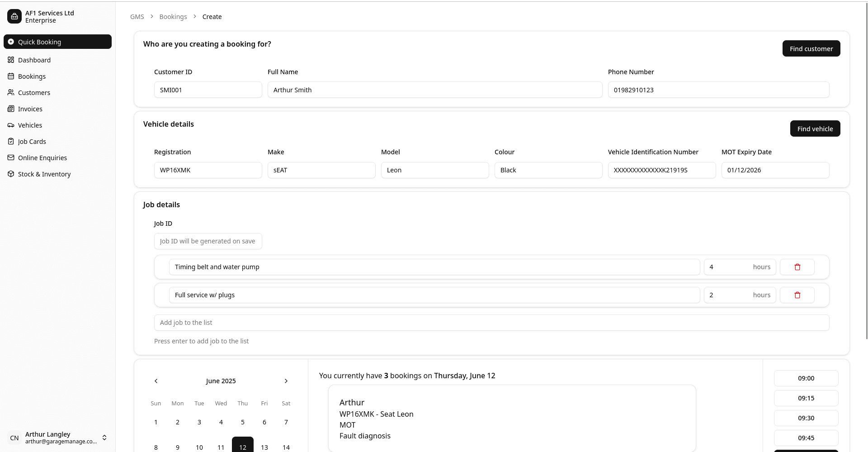Open the Job Cards sidebar icon
This screenshot has height=452, width=868.
pos(11,142)
